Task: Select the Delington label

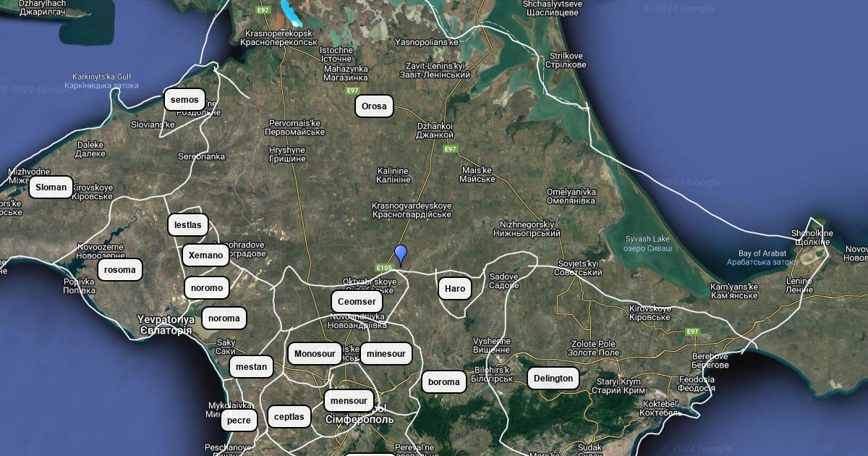Action: (553, 379)
